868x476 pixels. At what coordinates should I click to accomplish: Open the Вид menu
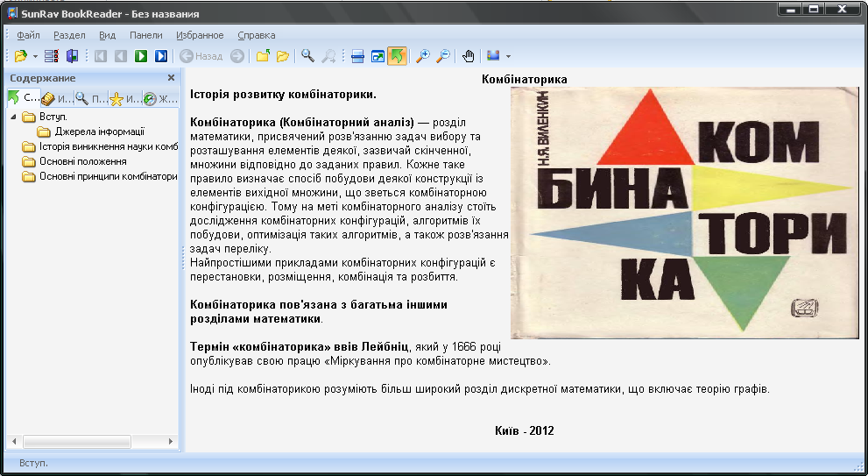108,35
